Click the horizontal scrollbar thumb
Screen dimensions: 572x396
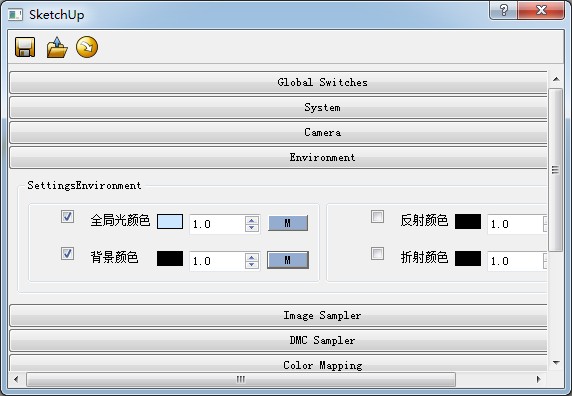point(241,379)
